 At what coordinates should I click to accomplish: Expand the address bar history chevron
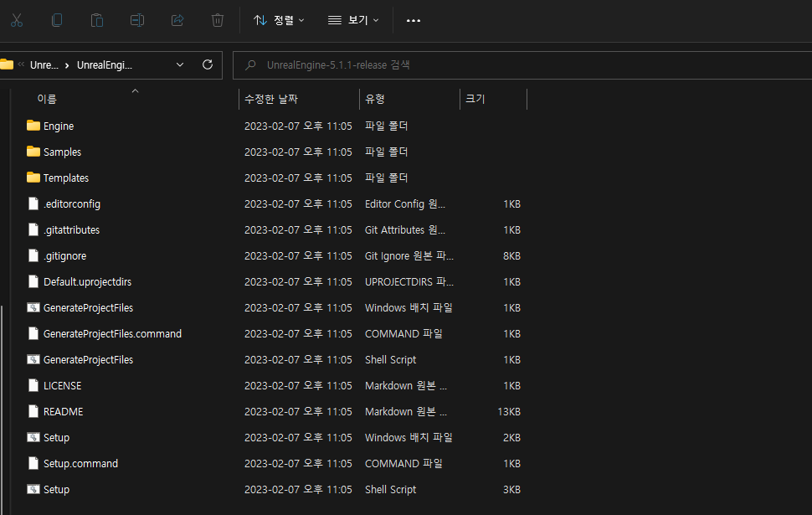(180, 64)
